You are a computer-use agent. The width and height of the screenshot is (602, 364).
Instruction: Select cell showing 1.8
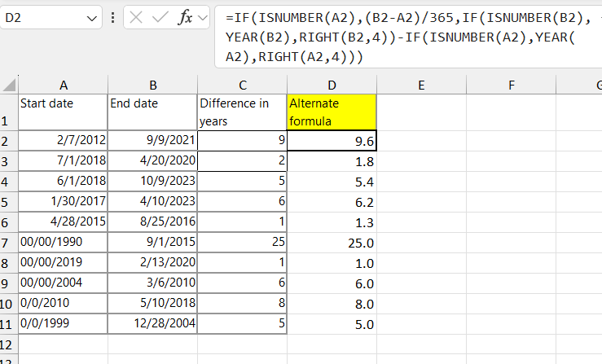[x=332, y=161]
